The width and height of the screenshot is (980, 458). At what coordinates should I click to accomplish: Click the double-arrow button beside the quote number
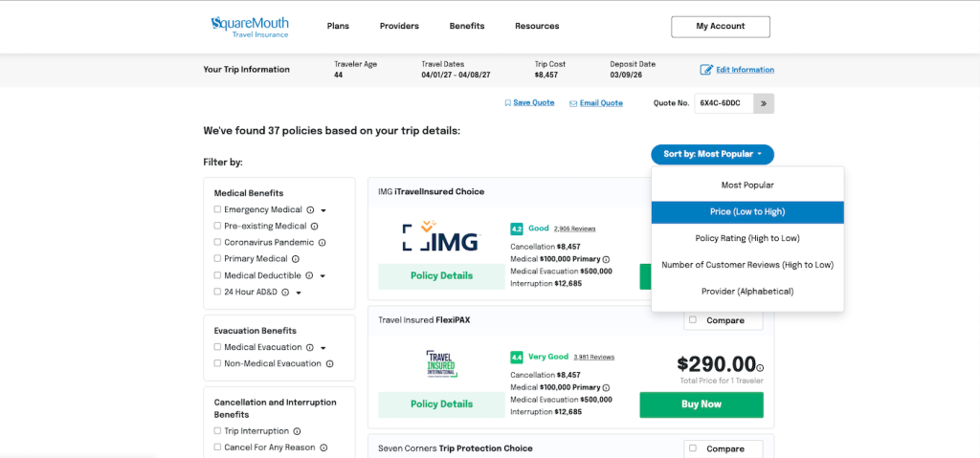pos(764,103)
